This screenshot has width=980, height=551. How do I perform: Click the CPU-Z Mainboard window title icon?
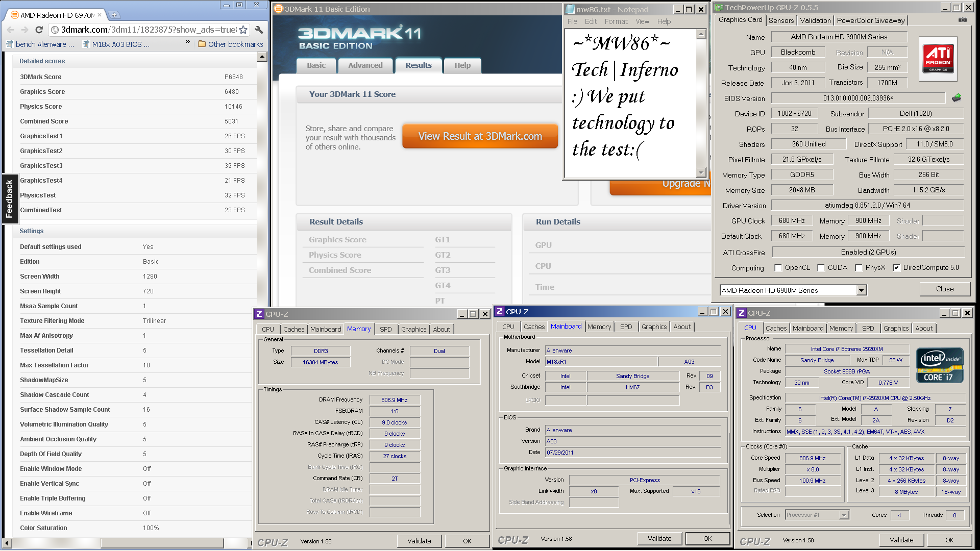coord(500,311)
